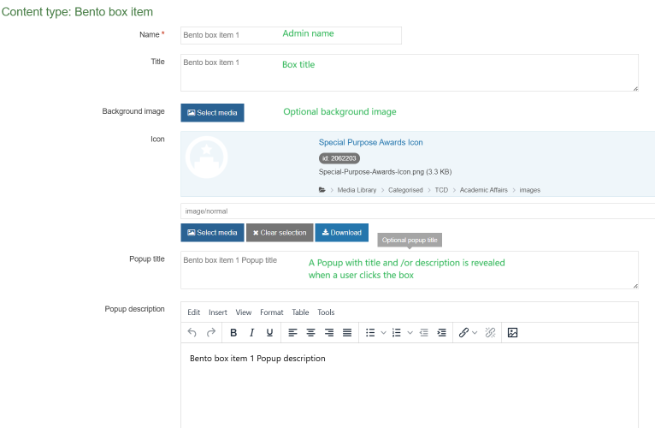
Task: Click Academic Affairs in breadcrumb path
Action: 484,190
